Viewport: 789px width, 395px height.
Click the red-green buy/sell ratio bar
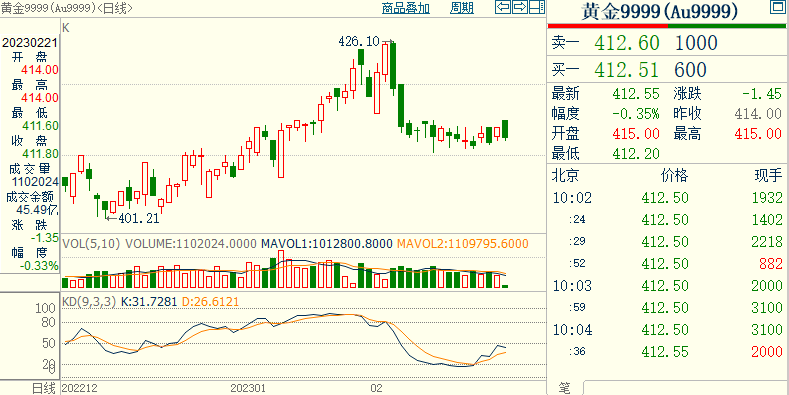click(668, 26)
